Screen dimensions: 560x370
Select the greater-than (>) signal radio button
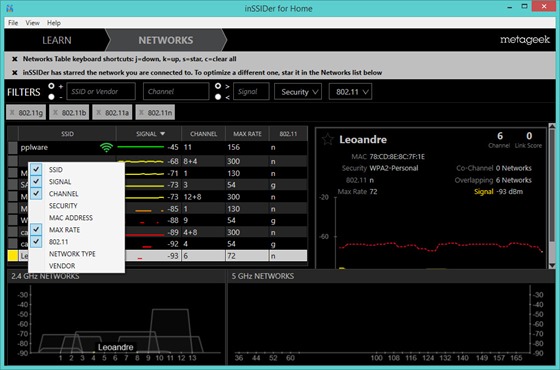[218, 86]
